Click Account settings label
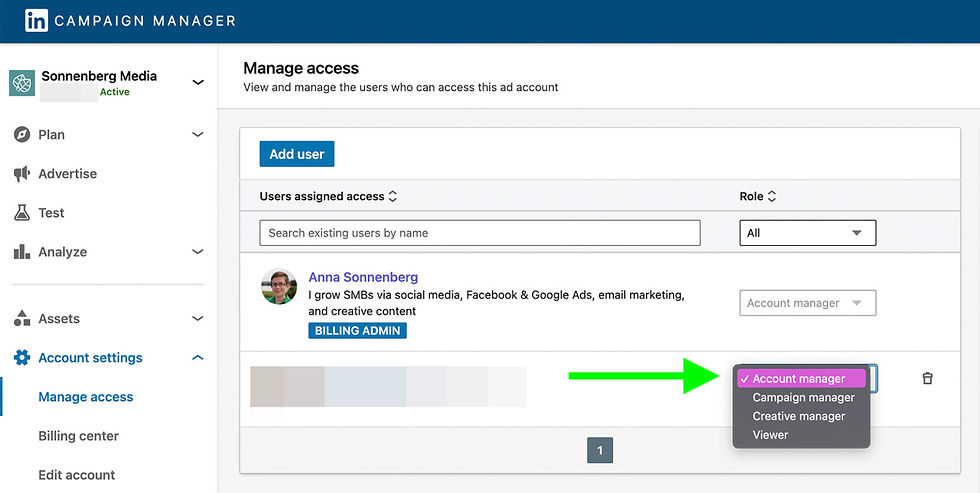 pyautogui.click(x=91, y=357)
